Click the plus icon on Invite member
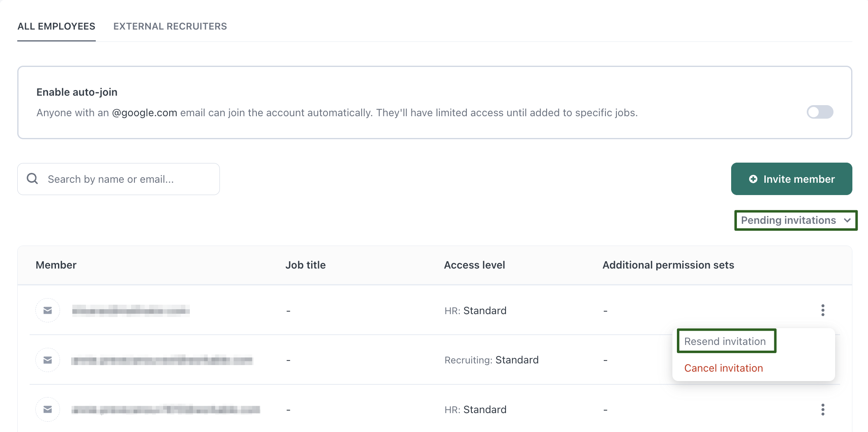Screen dimensions: 868x432 pos(753,179)
